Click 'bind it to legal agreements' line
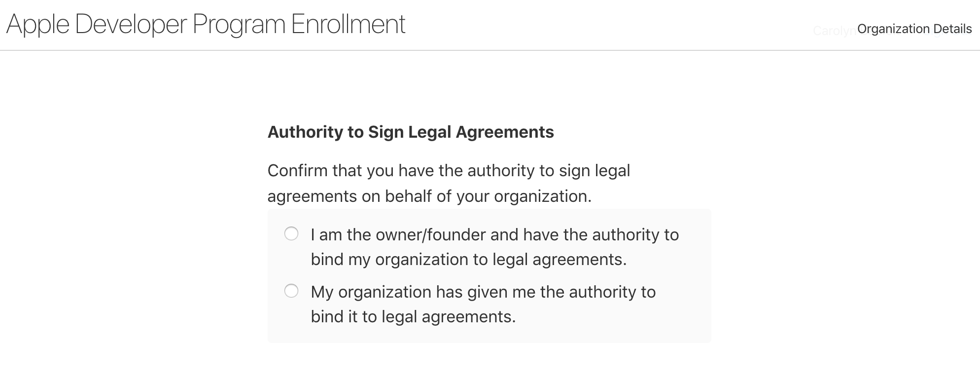Screen dimensions: 980x383 tap(413, 317)
